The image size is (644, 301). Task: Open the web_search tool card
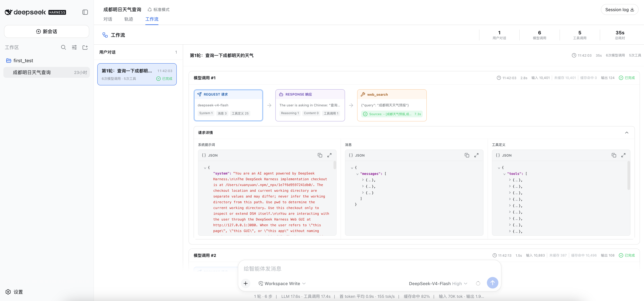[392, 105]
